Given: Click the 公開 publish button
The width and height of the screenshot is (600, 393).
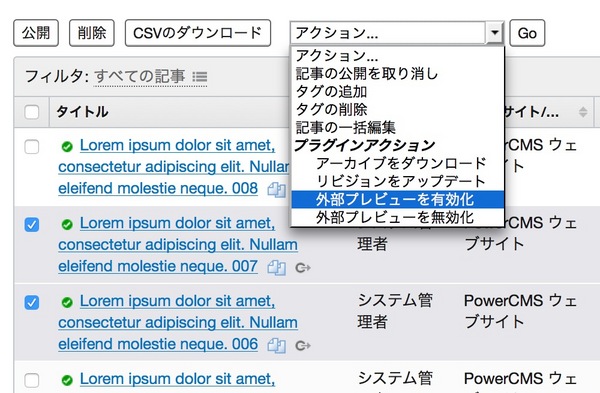Looking at the screenshot, I should [36, 33].
